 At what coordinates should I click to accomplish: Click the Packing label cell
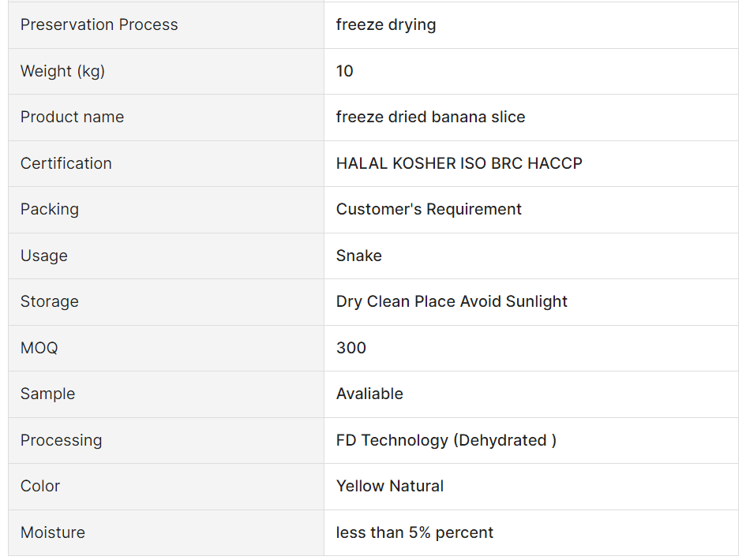pos(50,210)
